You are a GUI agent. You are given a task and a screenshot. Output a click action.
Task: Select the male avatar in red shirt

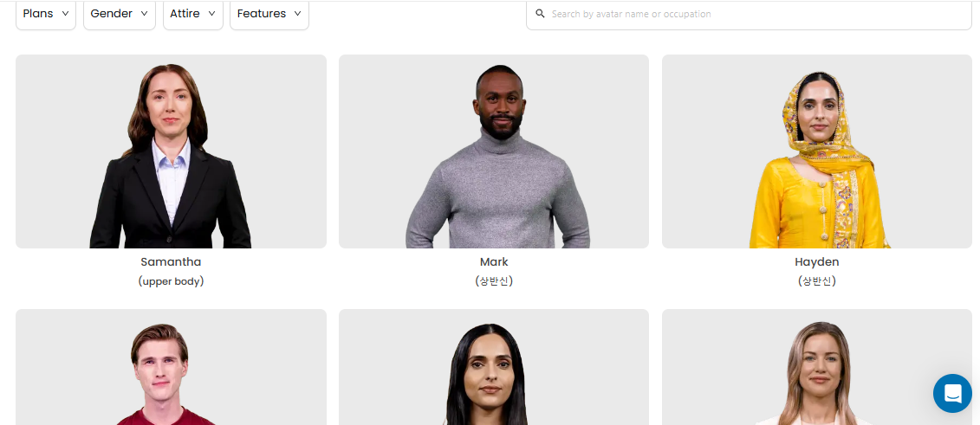171,367
